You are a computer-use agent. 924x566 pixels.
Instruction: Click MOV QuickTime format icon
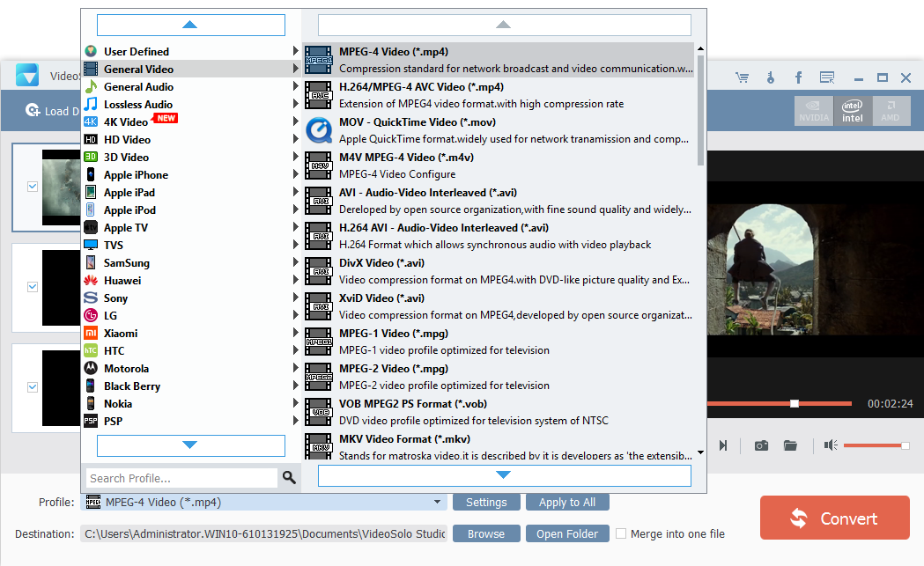pos(319,130)
